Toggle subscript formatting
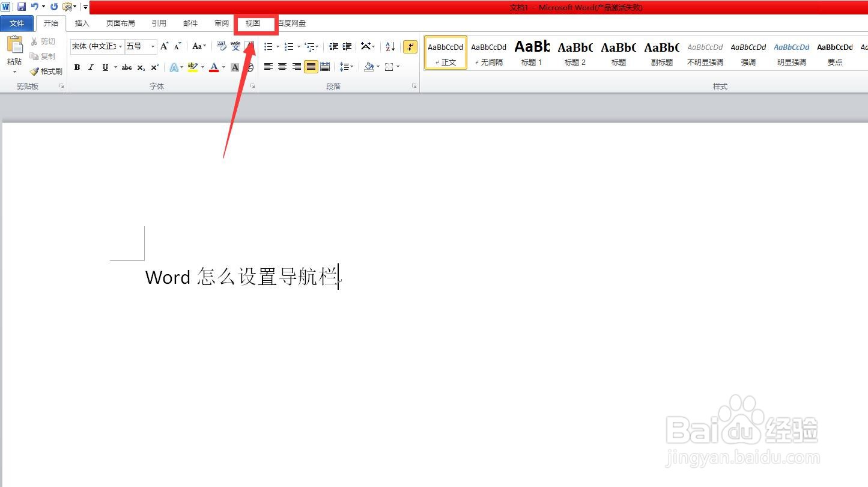Screen dimensions: 868x487 [x=141, y=67]
